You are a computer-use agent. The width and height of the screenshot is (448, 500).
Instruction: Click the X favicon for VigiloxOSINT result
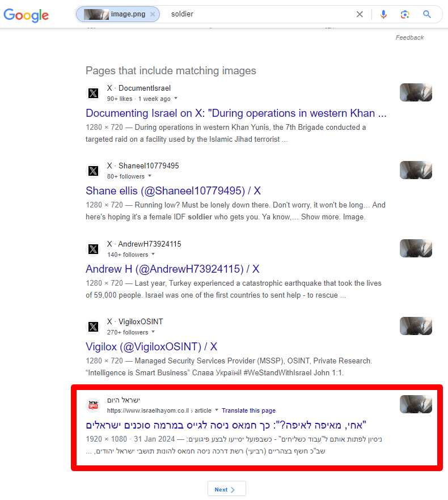[94, 327]
